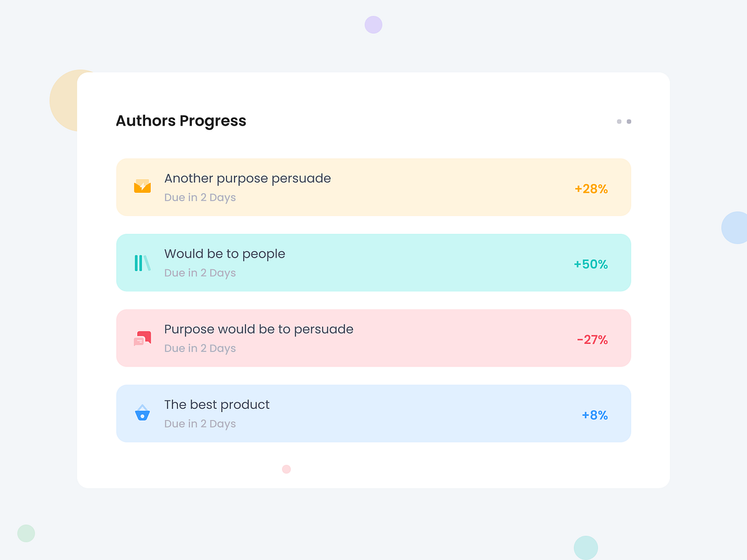Click the 'Authors Progress' heading
The height and width of the screenshot is (560, 747).
(x=181, y=121)
